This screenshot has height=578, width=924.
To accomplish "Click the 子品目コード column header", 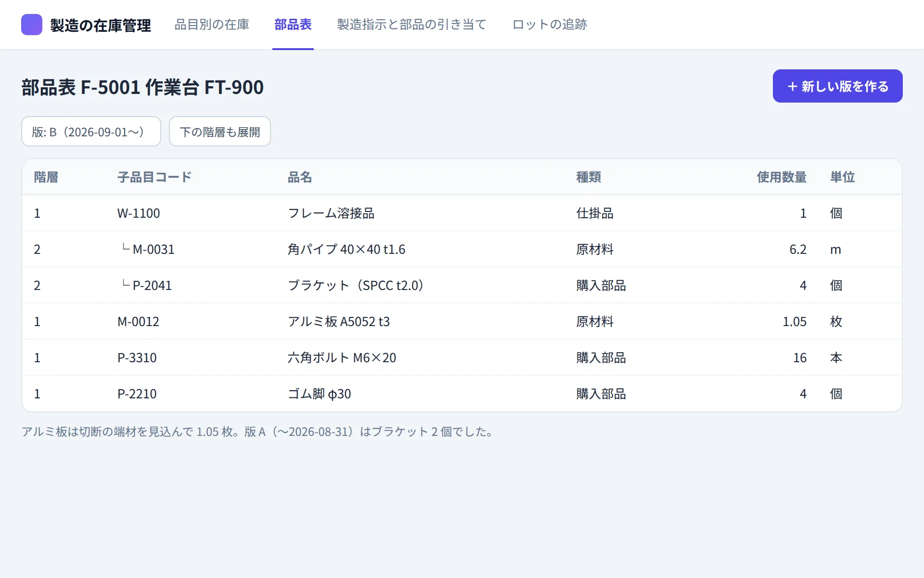I will point(154,177).
